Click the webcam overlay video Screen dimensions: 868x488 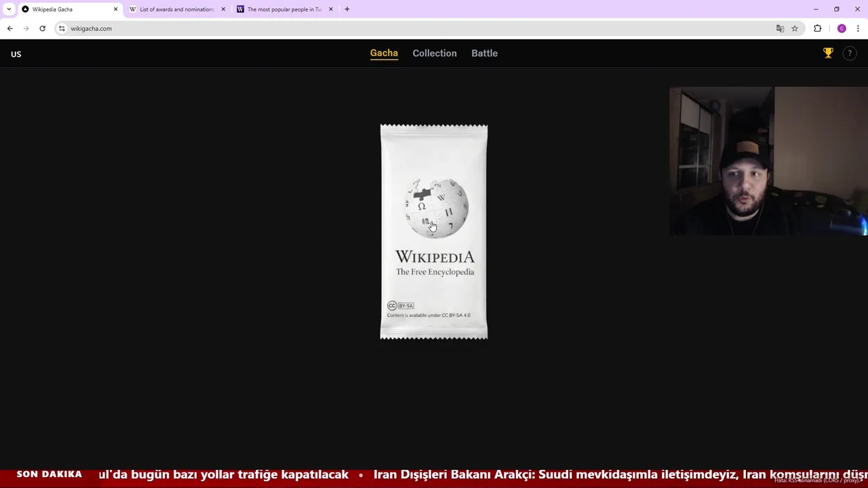(768, 161)
